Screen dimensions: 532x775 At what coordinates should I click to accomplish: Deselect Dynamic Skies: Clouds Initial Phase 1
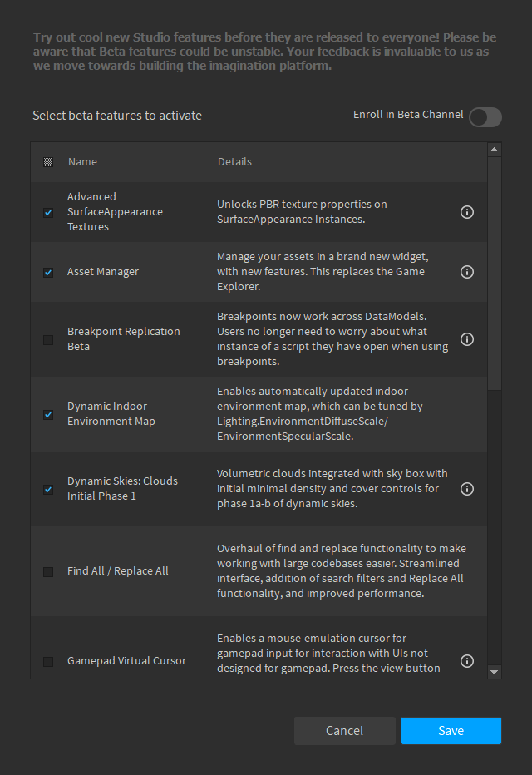(x=47, y=489)
